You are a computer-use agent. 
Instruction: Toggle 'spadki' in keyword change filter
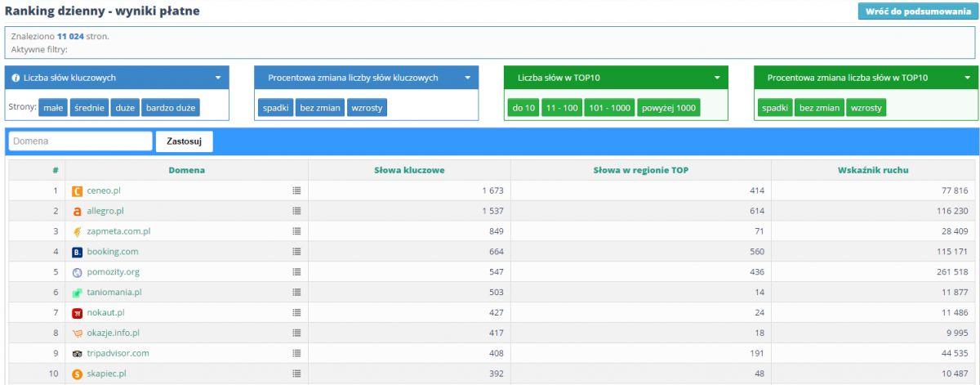(x=276, y=108)
